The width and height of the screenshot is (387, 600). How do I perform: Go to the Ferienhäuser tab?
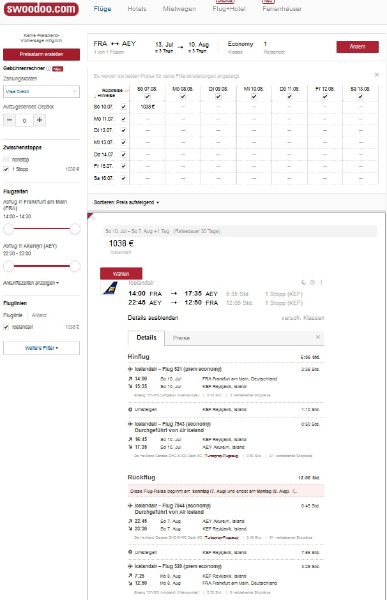(282, 9)
